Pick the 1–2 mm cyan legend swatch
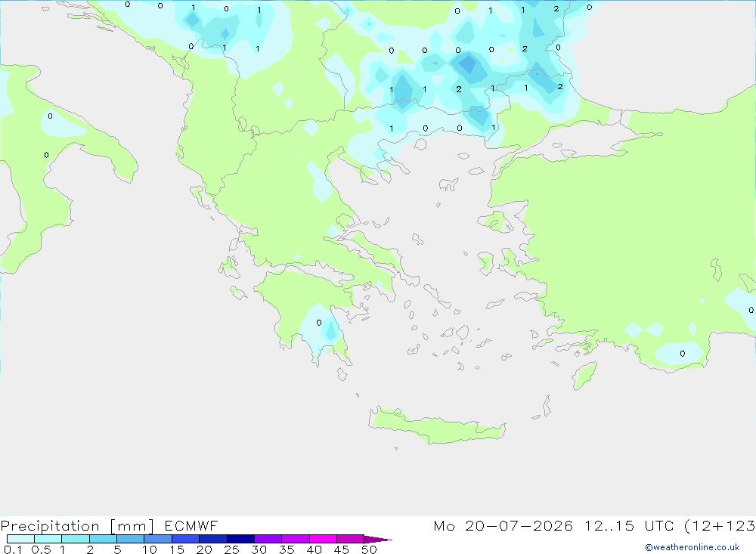756x554 pixels. (76, 539)
